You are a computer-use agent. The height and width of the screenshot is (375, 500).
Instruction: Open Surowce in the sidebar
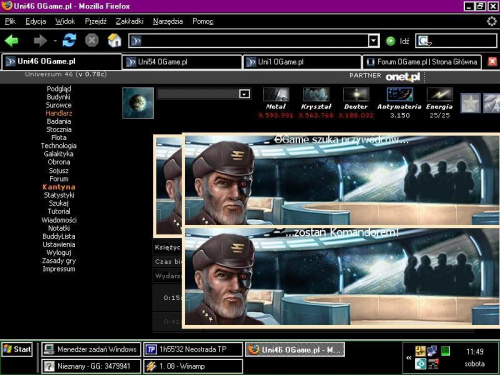[x=59, y=105]
